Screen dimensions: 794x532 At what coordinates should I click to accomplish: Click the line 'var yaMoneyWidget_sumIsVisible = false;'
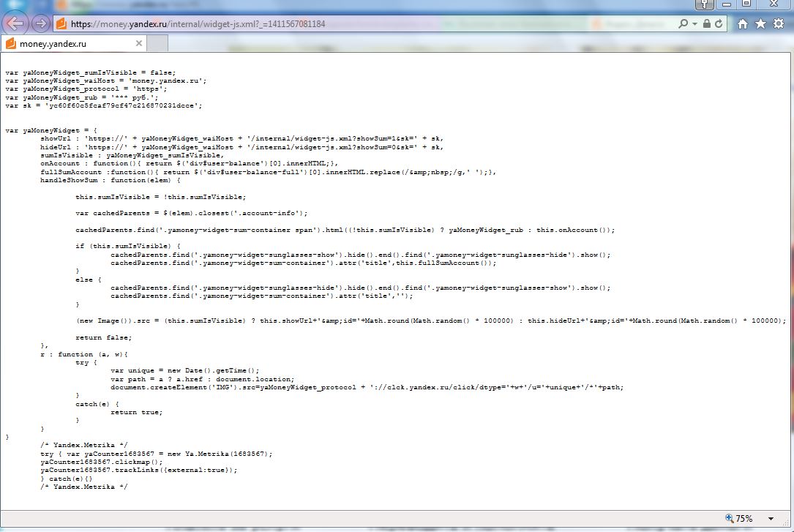pyautogui.click(x=91, y=72)
